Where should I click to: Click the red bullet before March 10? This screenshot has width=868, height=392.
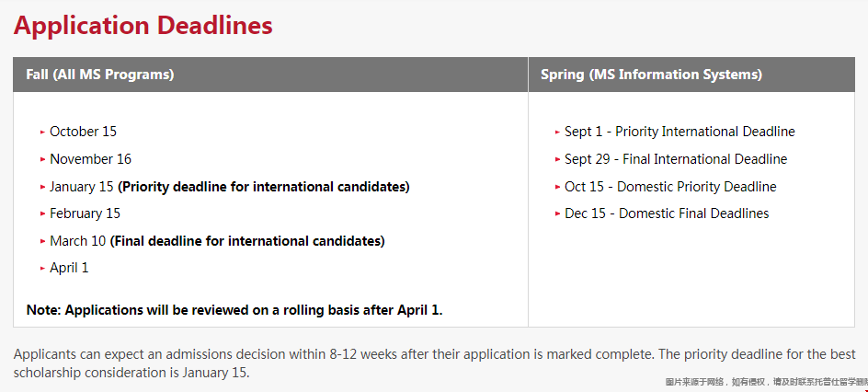click(x=42, y=241)
